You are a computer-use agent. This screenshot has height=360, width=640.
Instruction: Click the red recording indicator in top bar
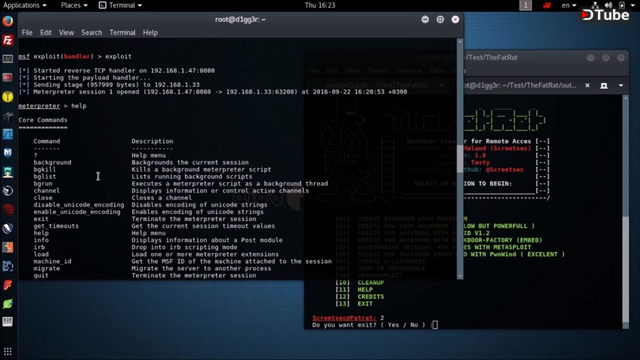[547, 5]
